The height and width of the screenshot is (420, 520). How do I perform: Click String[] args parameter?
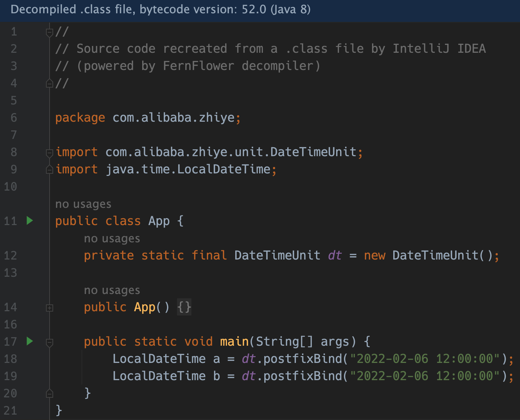pyautogui.click(x=302, y=342)
